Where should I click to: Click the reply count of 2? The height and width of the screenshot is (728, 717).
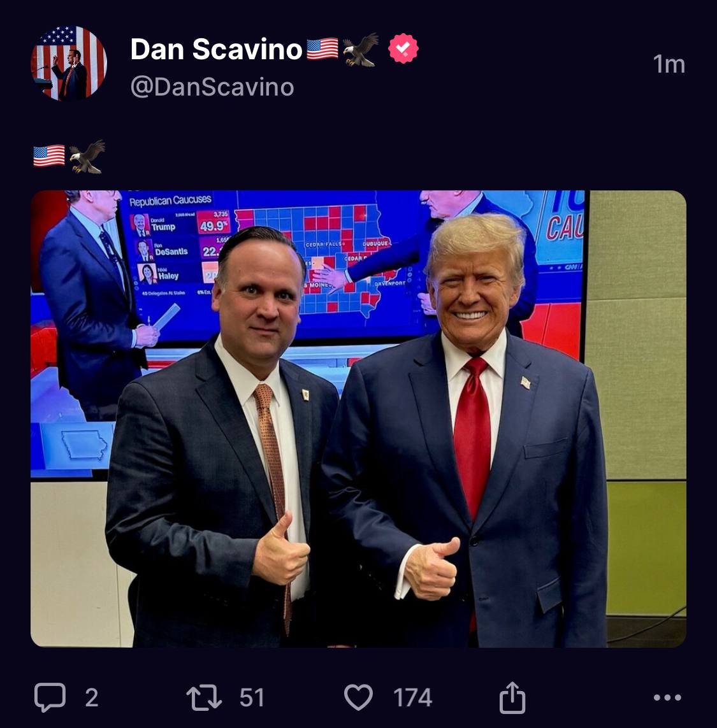pyautogui.click(x=92, y=698)
